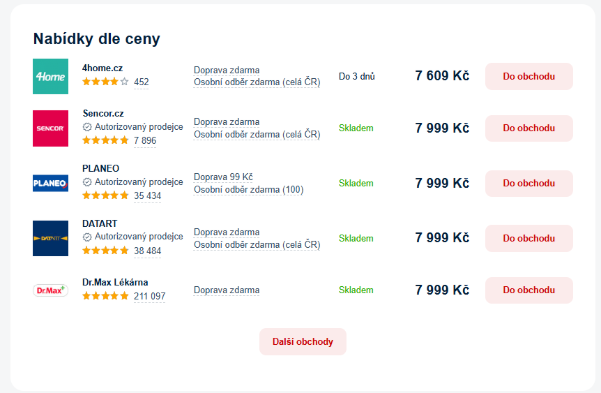This screenshot has height=393, width=601.
Task: Click DATART review count 38 484
Action: (x=147, y=251)
